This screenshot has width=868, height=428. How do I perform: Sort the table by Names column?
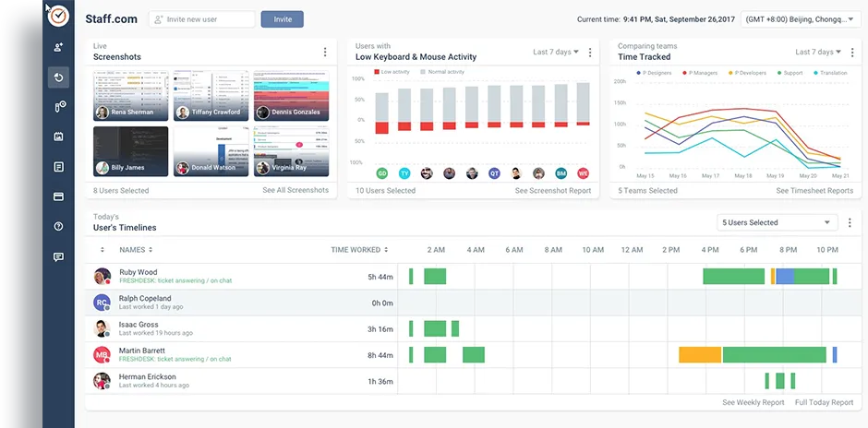click(x=136, y=250)
